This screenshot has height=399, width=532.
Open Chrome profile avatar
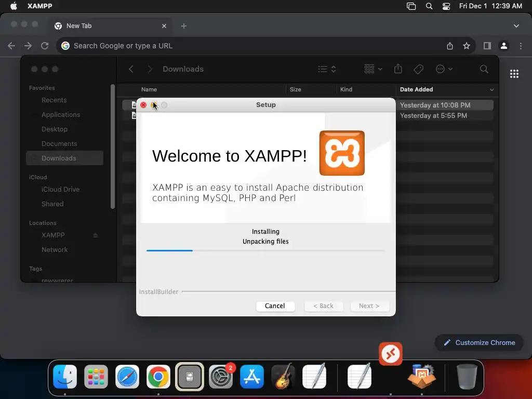click(x=504, y=46)
